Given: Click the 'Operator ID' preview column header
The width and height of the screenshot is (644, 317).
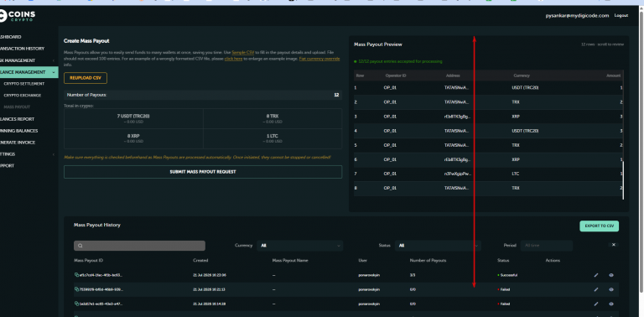Looking at the screenshot, I should 396,75.
